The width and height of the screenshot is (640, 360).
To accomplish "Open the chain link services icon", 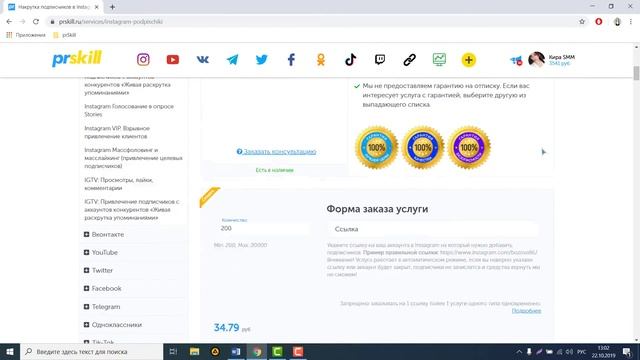I will [x=409, y=60].
